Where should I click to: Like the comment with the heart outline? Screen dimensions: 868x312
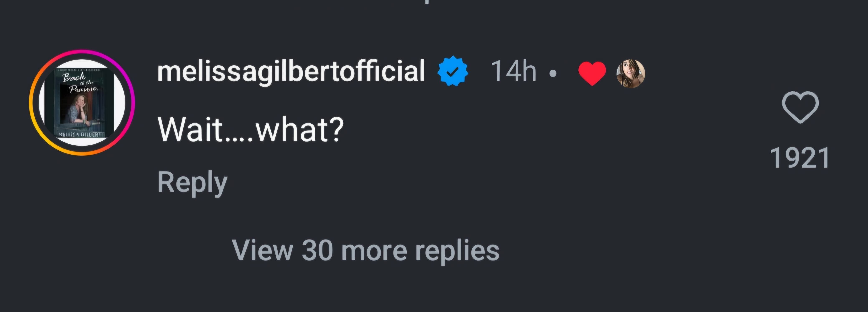pyautogui.click(x=800, y=107)
